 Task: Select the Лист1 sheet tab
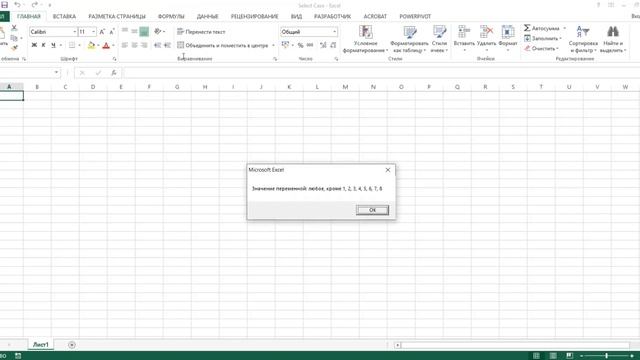tap(40, 345)
